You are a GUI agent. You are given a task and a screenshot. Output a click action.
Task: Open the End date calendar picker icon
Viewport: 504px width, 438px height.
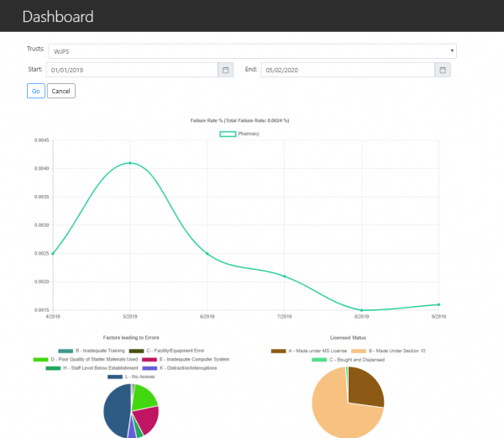click(x=442, y=71)
